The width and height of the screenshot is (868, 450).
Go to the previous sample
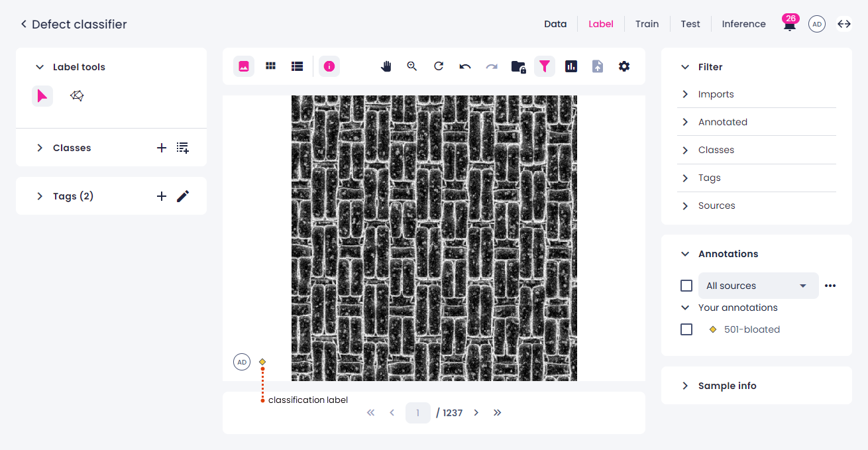pos(392,413)
